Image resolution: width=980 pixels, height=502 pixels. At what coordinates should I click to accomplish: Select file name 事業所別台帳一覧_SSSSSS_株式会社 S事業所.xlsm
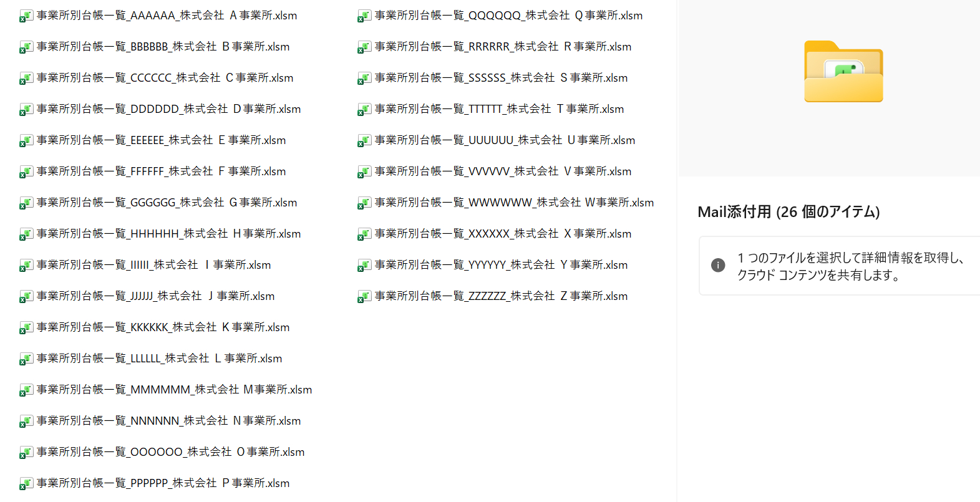[501, 78]
